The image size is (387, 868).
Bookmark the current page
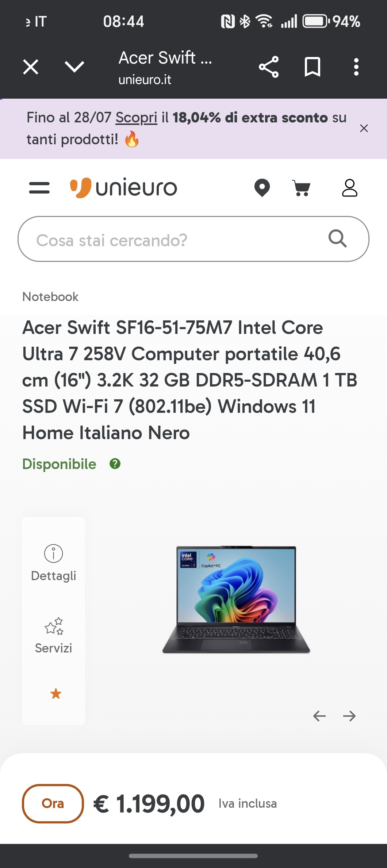click(313, 67)
